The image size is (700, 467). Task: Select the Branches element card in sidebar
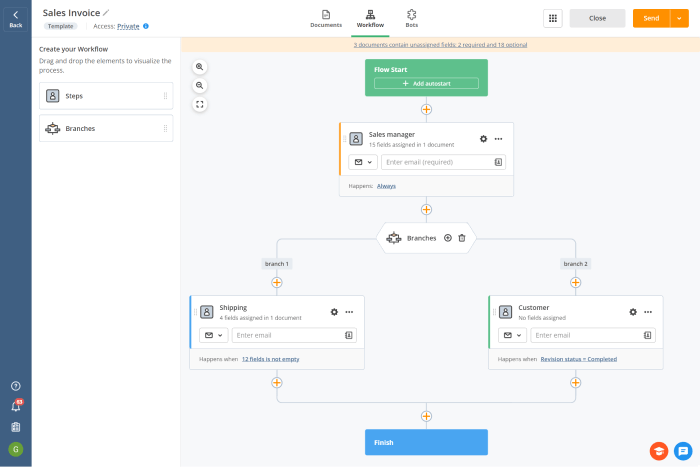[x=106, y=129]
